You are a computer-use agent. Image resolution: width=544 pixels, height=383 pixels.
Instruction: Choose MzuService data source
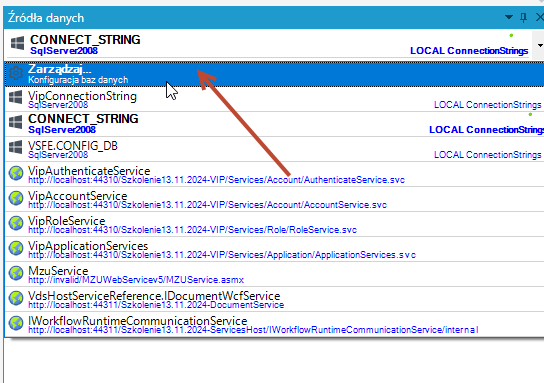point(274,274)
